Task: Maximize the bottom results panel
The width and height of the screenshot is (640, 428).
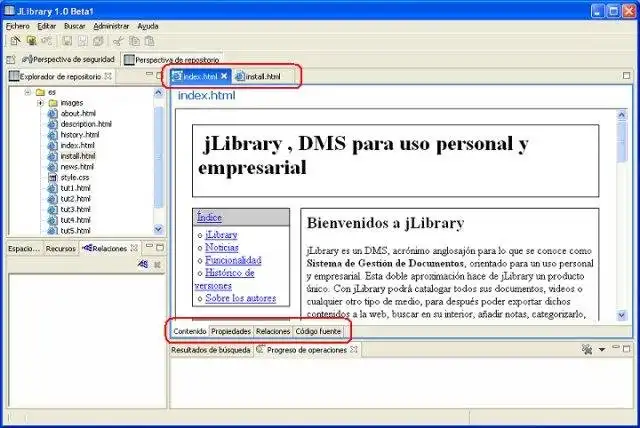Action: click(x=627, y=349)
